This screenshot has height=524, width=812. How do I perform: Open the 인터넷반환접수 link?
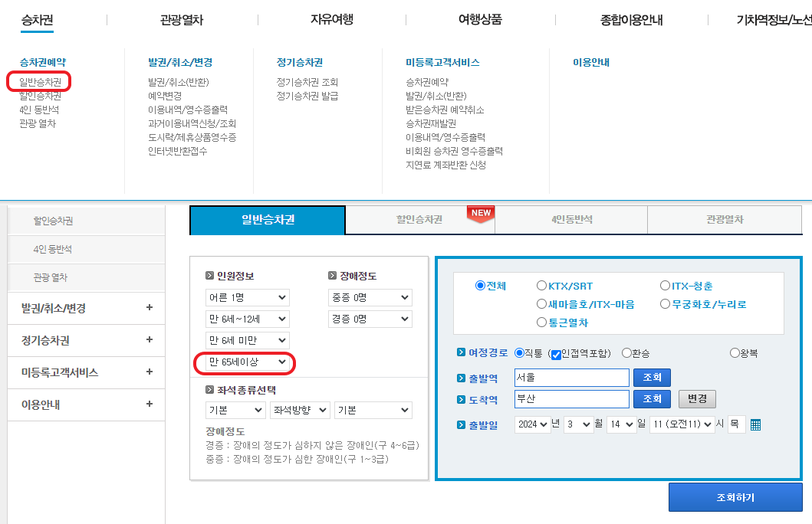(178, 151)
